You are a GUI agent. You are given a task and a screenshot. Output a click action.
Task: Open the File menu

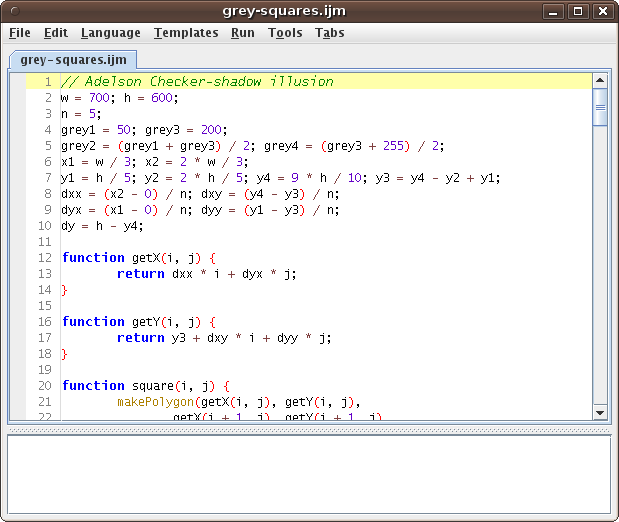coord(20,33)
